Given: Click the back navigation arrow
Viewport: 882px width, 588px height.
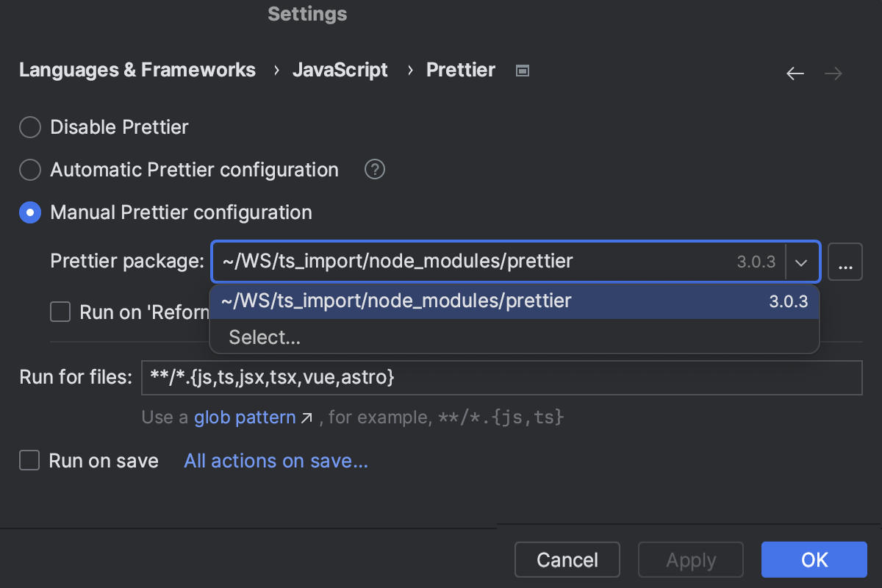Looking at the screenshot, I should coord(795,73).
